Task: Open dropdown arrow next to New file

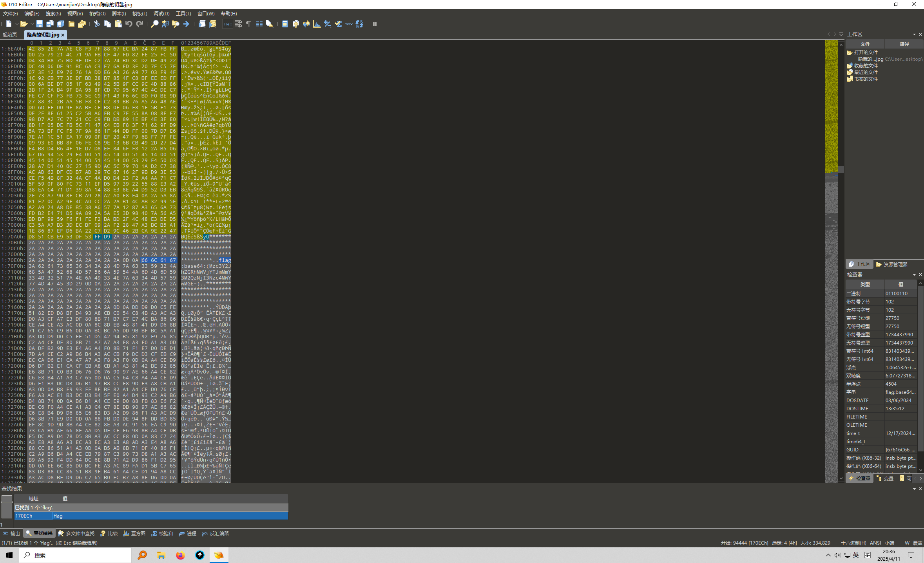Action: (16, 24)
